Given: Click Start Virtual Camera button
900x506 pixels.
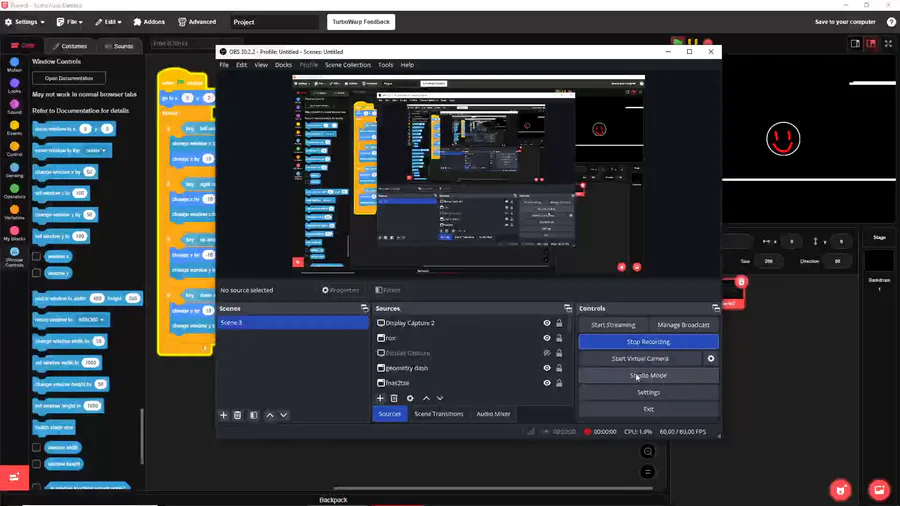Looking at the screenshot, I should coord(640,359).
